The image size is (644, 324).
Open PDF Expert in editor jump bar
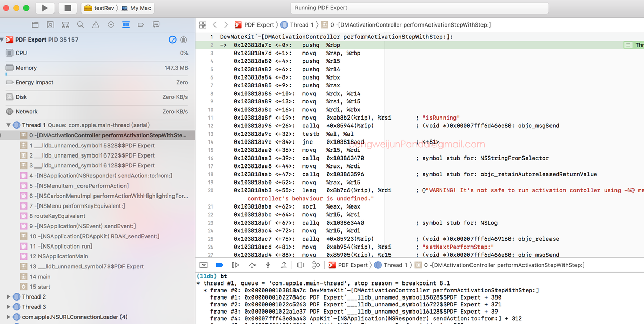tap(254, 24)
